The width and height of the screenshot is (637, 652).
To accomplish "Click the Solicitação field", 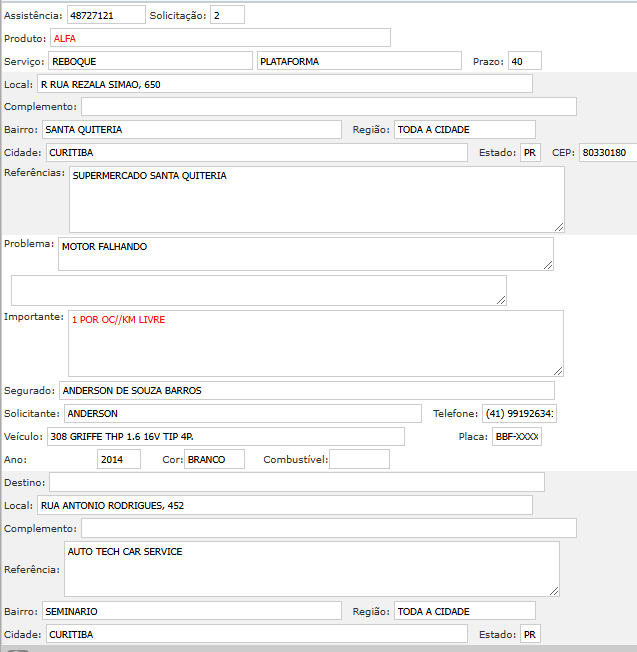I will tap(227, 15).
